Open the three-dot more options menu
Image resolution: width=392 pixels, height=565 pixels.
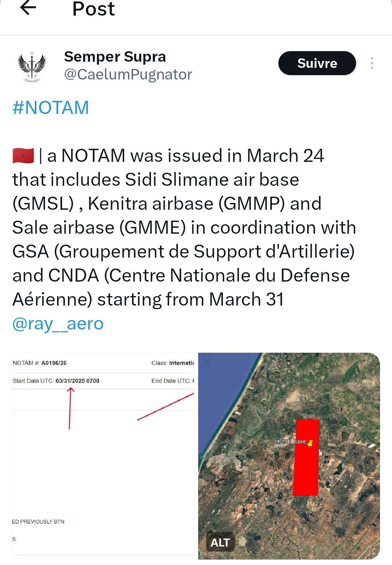point(372,63)
